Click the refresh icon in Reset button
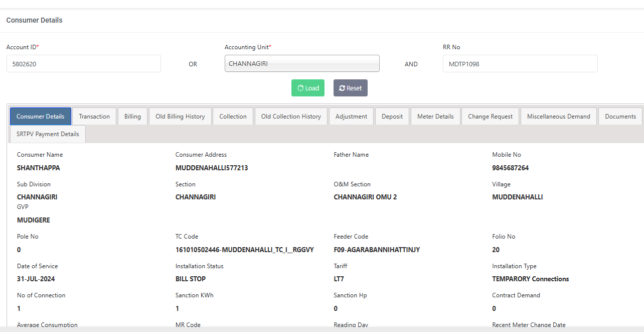 pyautogui.click(x=342, y=88)
